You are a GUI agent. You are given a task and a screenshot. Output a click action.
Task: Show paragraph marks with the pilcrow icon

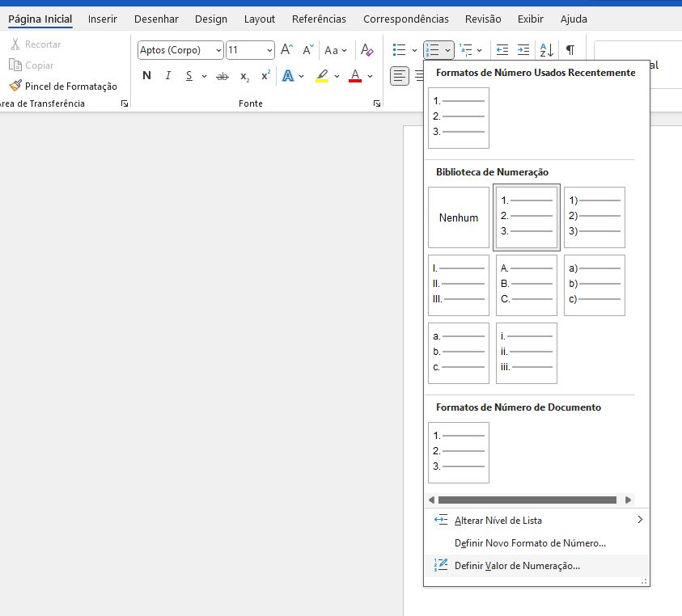click(x=570, y=50)
